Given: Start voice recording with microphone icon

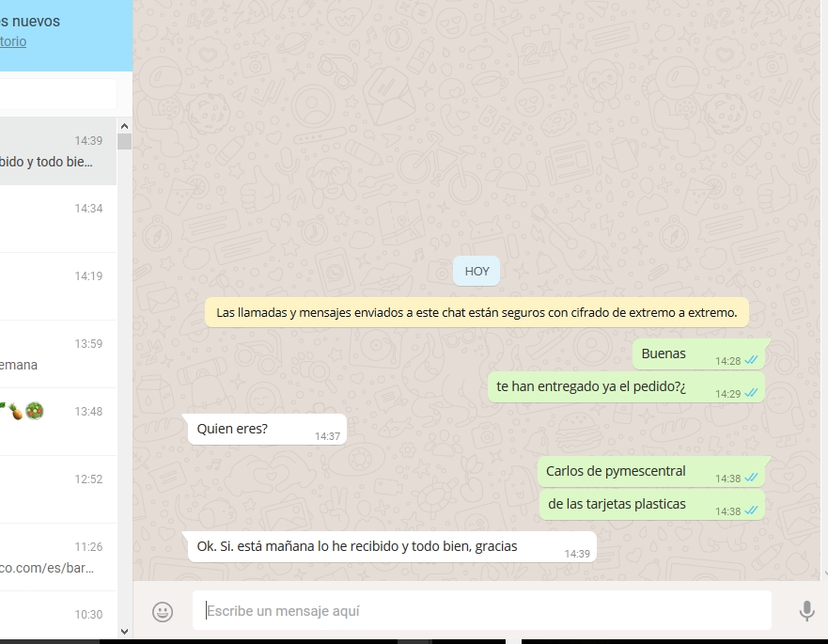Looking at the screenshot, I should tap(806, 611).
